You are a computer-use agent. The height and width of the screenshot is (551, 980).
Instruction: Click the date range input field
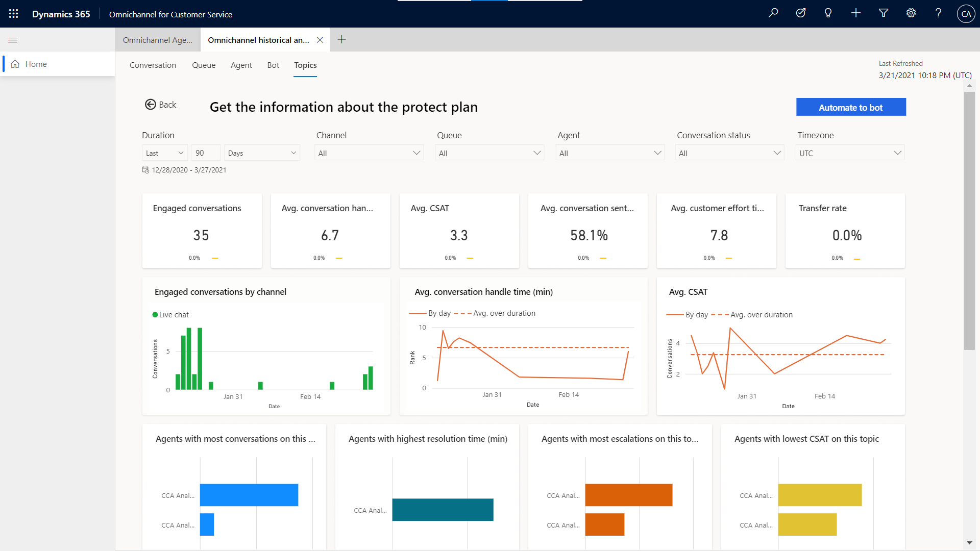(x=182, y=169)
